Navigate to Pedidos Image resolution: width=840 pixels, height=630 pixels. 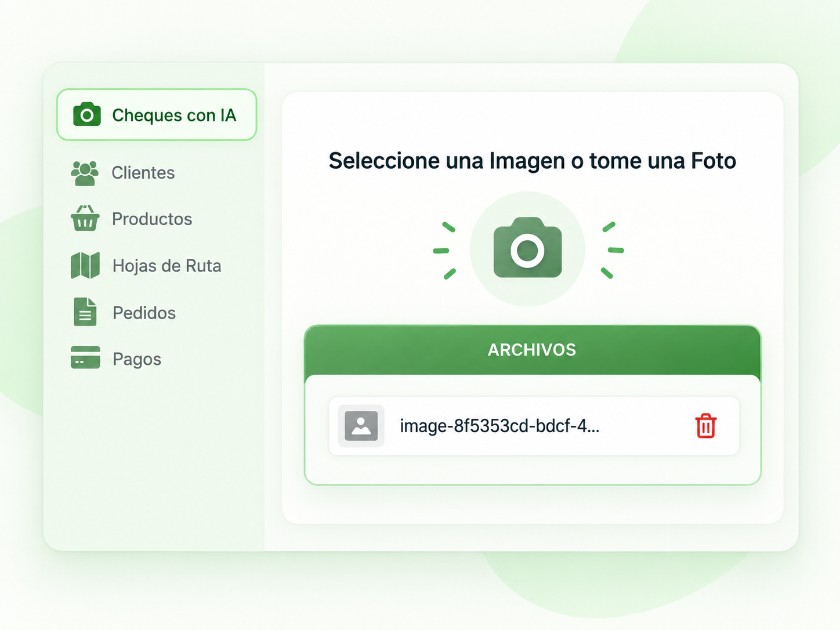144,313
